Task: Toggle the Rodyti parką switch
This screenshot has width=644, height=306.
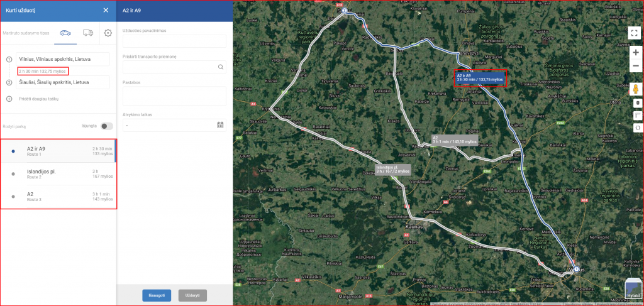Action: (107, 126)
